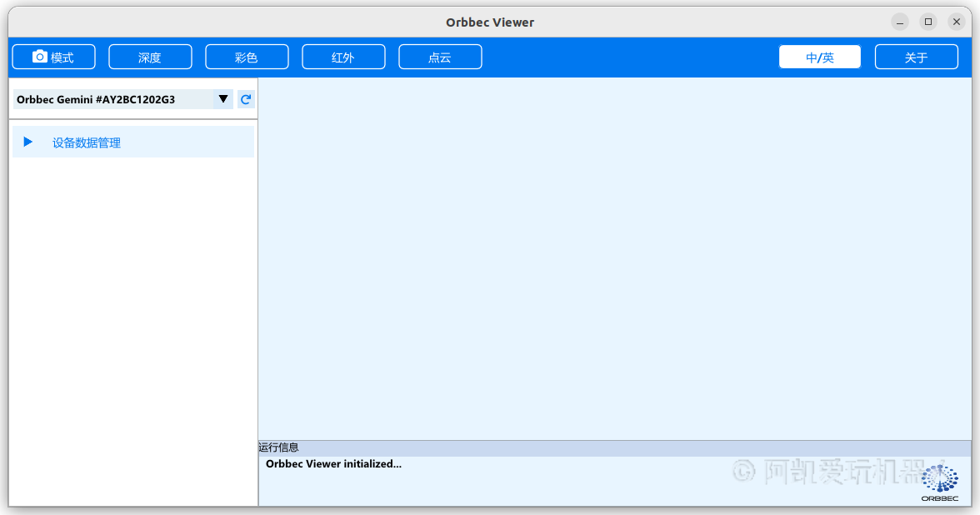Click device name Orbbec Gemini #AY2BC1202G3

[x=96, y=99]
